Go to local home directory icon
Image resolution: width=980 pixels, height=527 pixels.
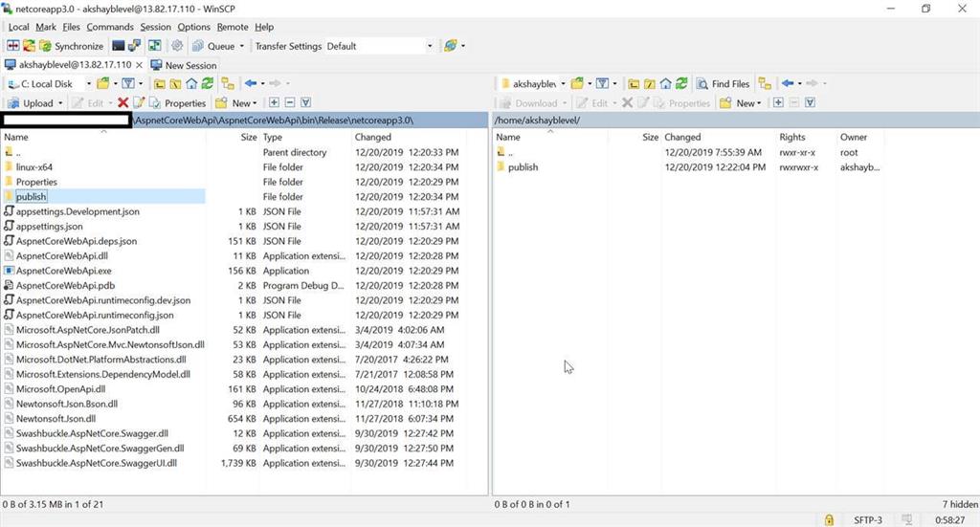tap(191, 83)
